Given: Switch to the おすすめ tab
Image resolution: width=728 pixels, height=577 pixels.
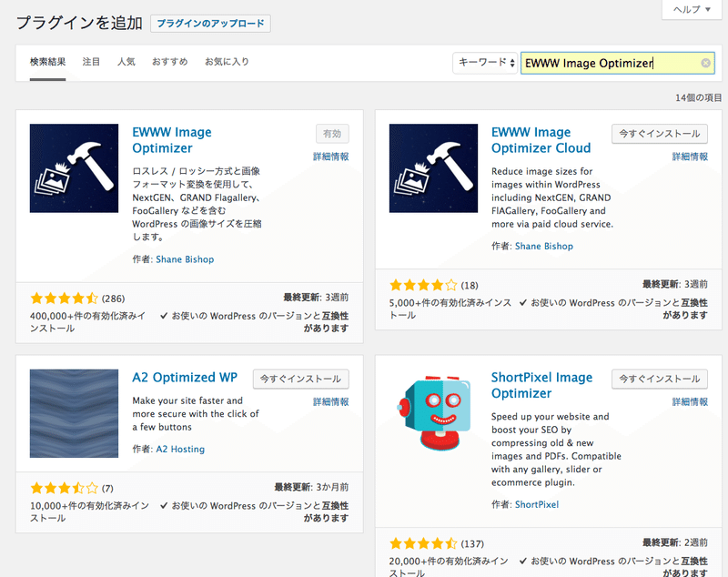Looking at the screenshot, I should click(170, 62).
